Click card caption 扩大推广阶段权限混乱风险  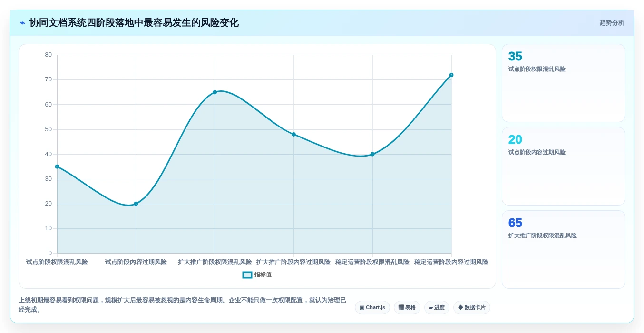coord(543,235)
